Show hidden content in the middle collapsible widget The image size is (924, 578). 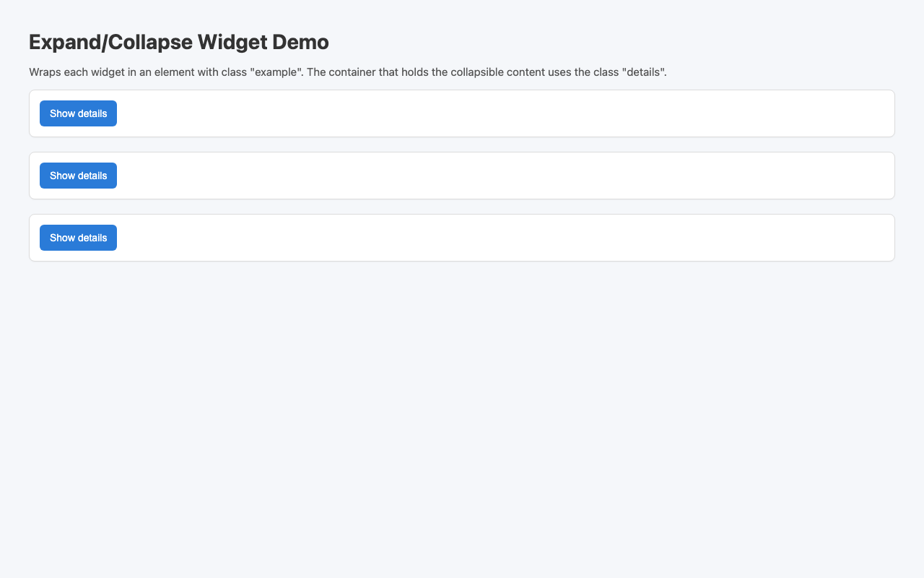coord(77,176)
